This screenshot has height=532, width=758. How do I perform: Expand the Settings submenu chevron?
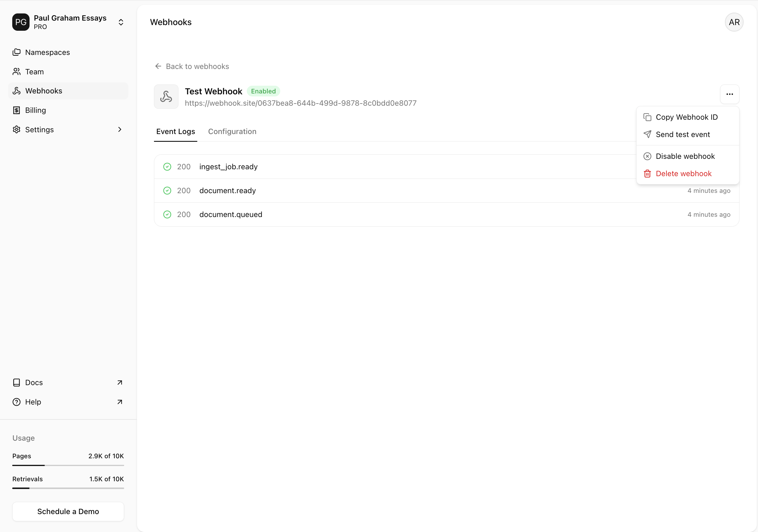[120, 130]
